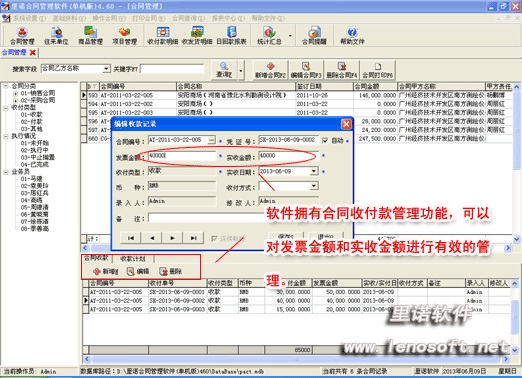Click the 关键字 search input field

tap(172, 69)
